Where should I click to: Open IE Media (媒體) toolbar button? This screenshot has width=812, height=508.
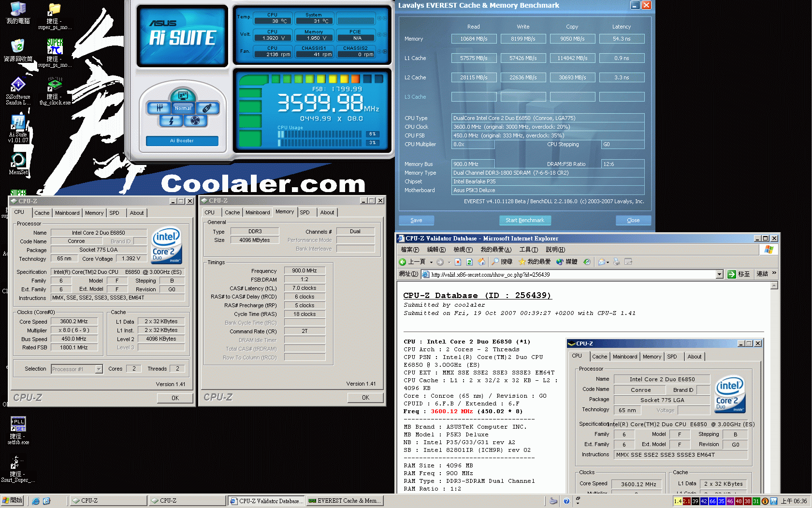click(x=566, y=262)
